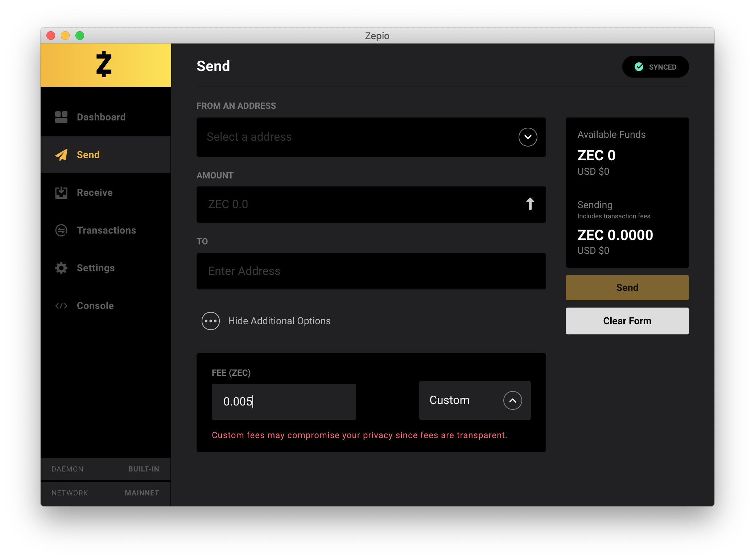Open the Select a address combo box
755x560 pixels.
tap(355, 137)
